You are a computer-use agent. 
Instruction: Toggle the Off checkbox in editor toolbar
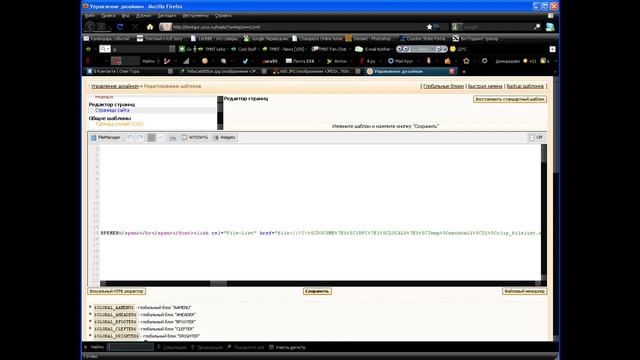pyautogui.click(x=531, y=138)
